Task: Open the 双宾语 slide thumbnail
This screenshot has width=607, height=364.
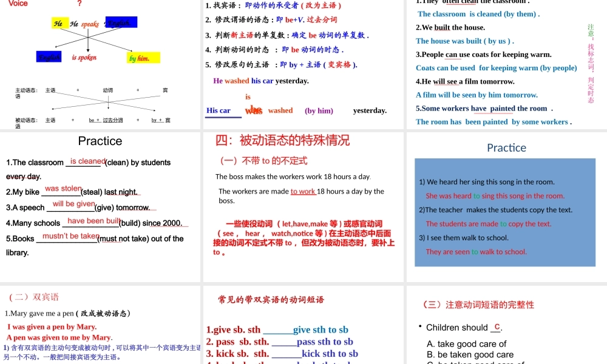Action: coord(100,325)
